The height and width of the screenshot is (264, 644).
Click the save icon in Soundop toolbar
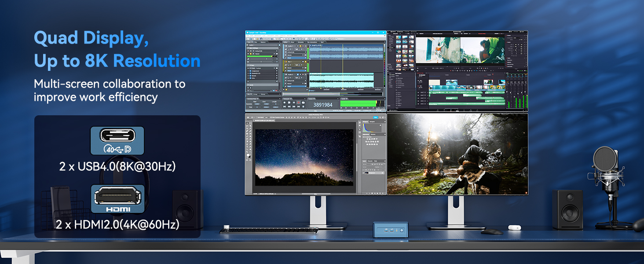261,38
